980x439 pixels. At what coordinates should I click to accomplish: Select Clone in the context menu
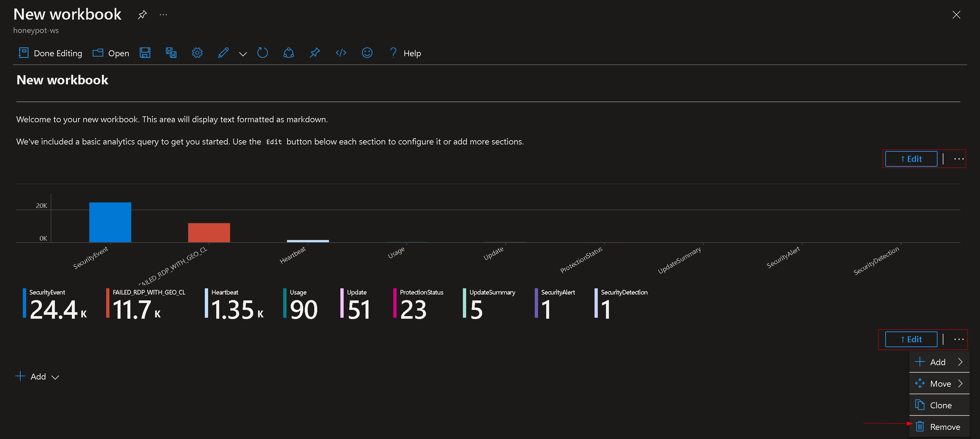[939, 405]
